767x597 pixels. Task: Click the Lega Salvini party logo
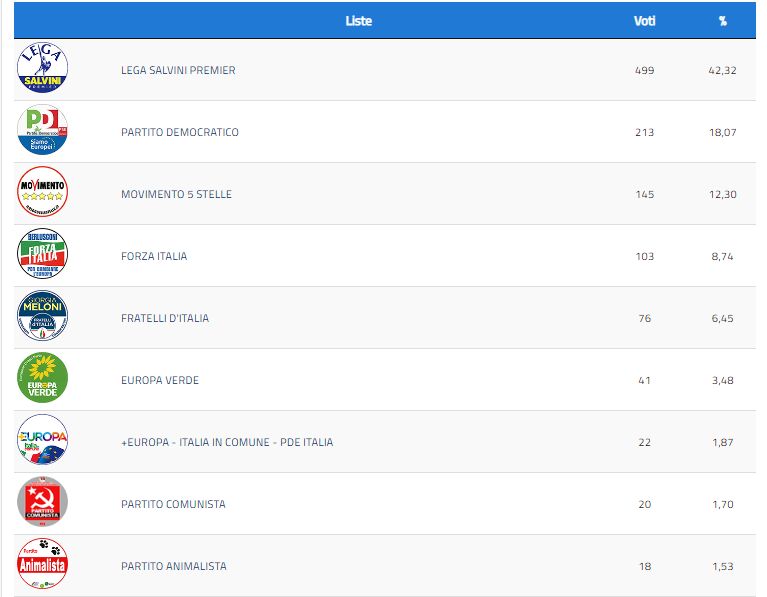(x=42, y=70)
